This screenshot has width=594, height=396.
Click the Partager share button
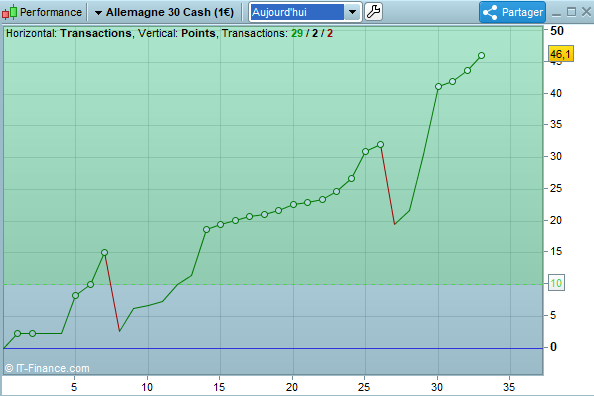click(512, 12)
